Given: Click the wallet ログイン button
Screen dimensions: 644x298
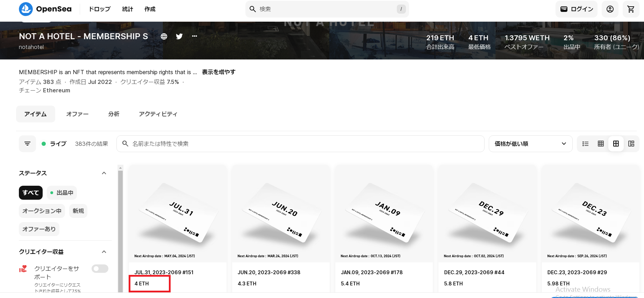Looking at the screenshot, I should [x=577, y=9].
